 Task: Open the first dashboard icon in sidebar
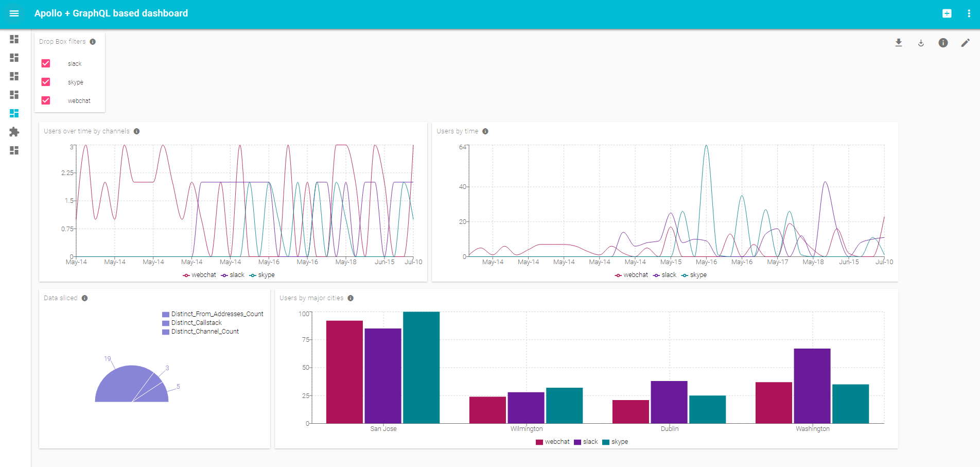pyautogui.click(x=14, y=39)
